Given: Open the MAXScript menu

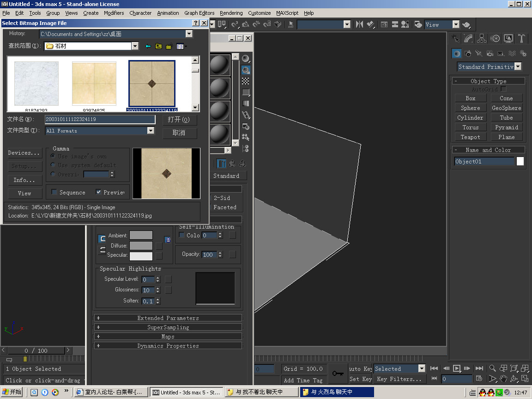Looking at the screenshot, I should (287, 13).
